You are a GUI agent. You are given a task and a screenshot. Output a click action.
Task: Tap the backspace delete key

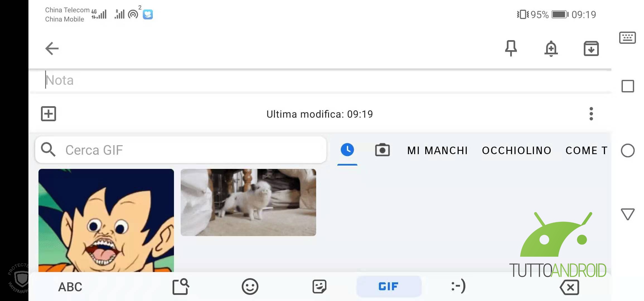(x=569, y=287)
